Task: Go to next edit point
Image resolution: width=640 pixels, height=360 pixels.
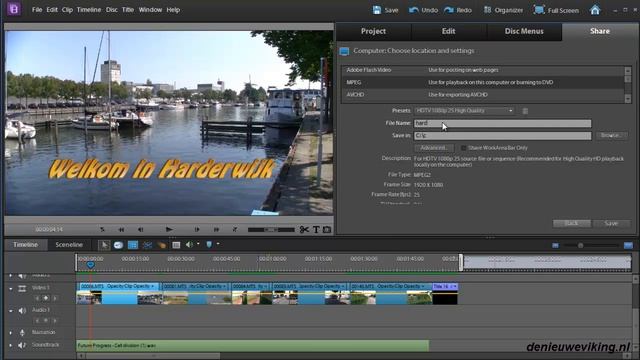Action: tap(235, 230)
